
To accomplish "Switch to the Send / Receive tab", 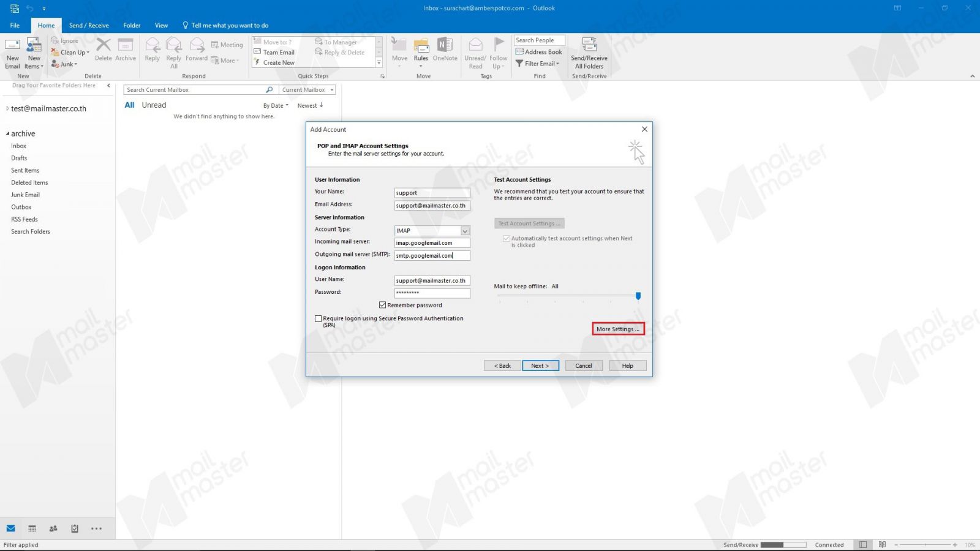I will pos(89,26).
